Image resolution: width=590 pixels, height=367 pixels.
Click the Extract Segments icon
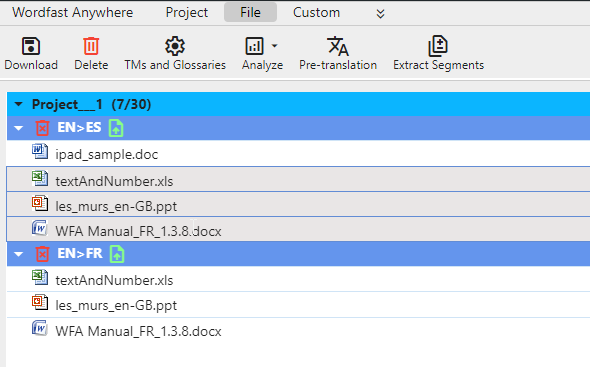438,46
